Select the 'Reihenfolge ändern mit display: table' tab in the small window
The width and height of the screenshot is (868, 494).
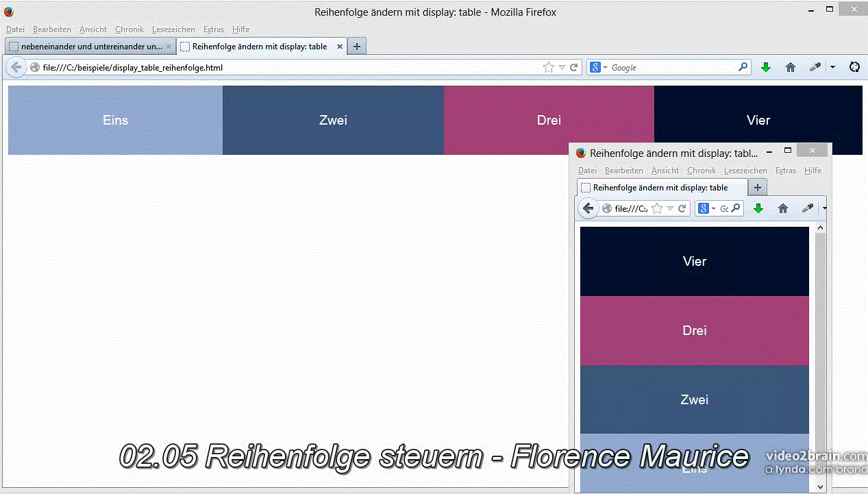(x=662, y=188)
